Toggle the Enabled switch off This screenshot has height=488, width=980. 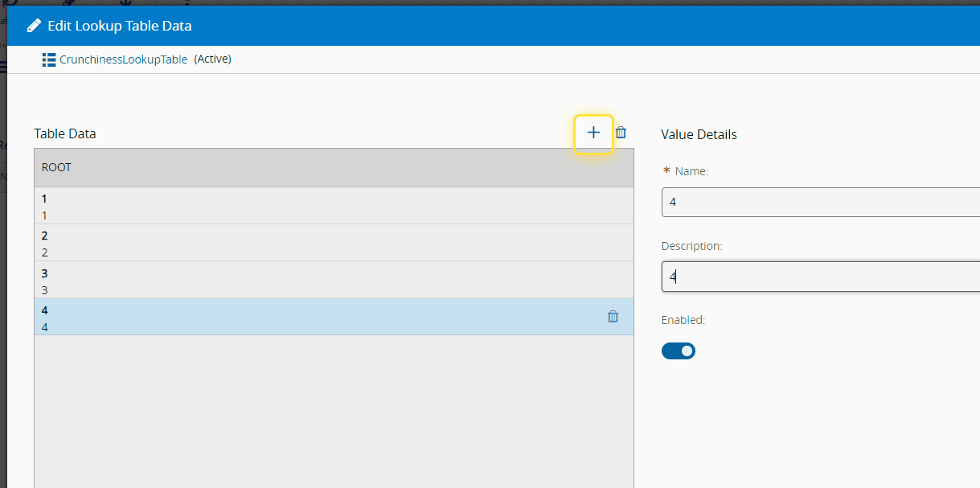click(x=678, y=351)
